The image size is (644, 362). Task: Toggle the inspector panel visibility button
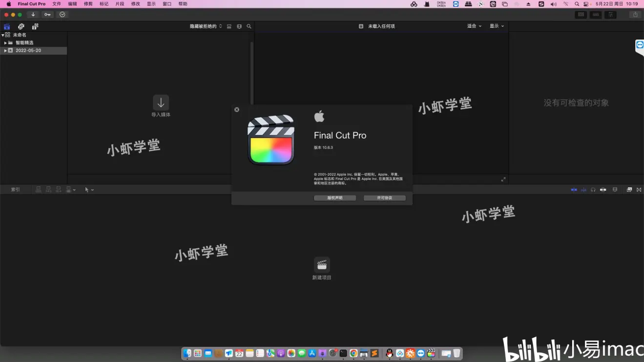(x=610, y=15)
